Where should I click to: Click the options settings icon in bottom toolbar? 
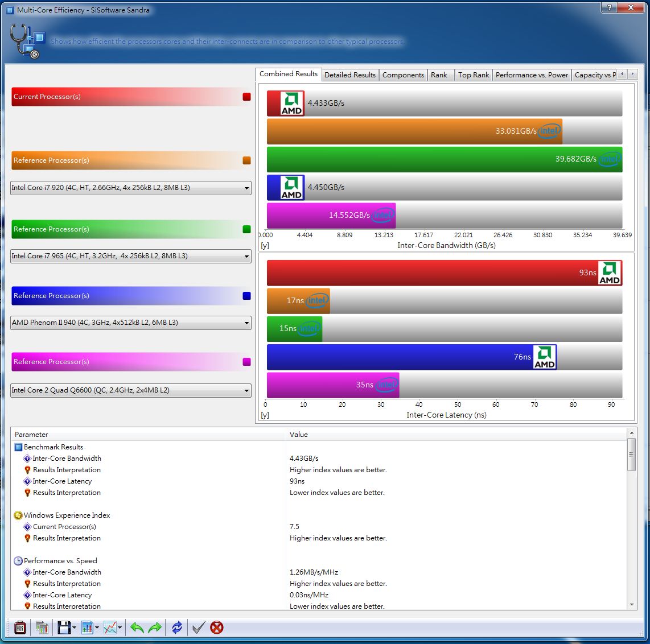(x=20, y=628)
